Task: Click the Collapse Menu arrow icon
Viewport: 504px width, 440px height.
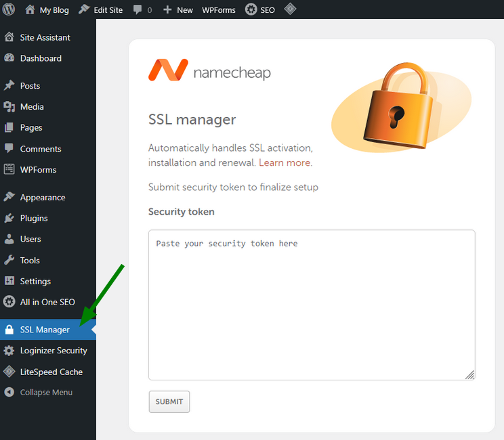Action: tap(9, 392)
